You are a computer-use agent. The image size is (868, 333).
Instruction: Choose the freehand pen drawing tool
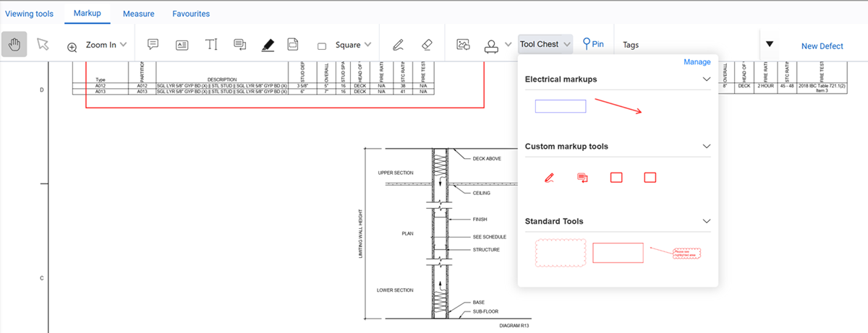(x=397, y=45)
